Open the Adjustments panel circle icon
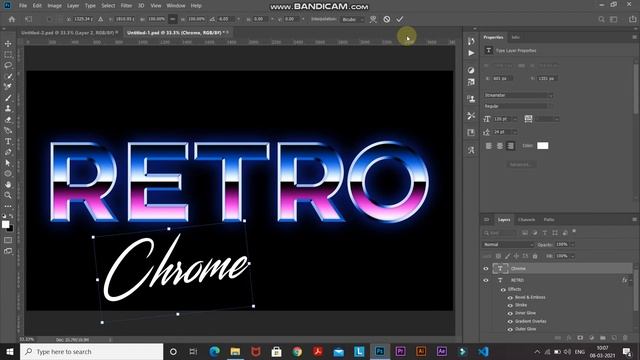Image resolution: width=640 pixels, height=360 pixels. click(x=471, y=70)
